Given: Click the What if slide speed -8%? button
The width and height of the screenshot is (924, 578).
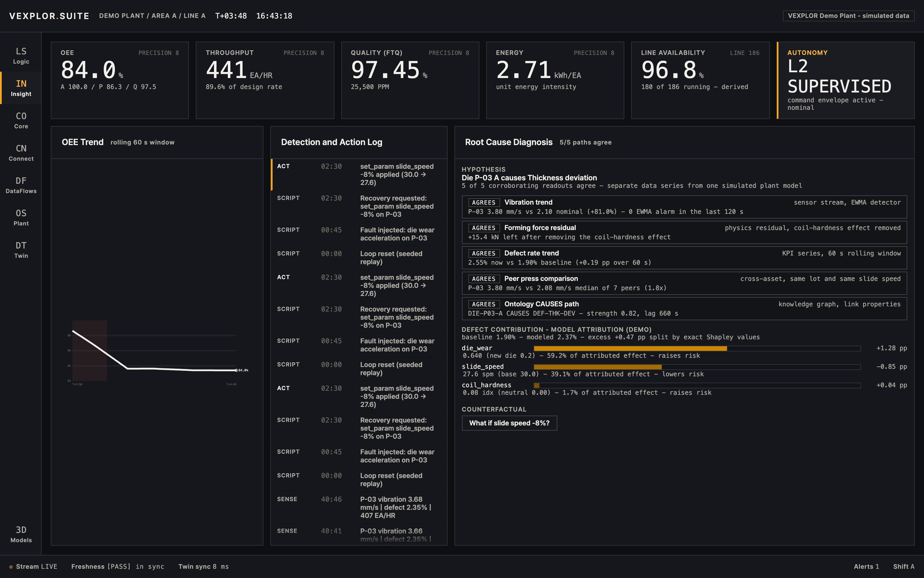Looking at the screenshot, I should 509,423.
